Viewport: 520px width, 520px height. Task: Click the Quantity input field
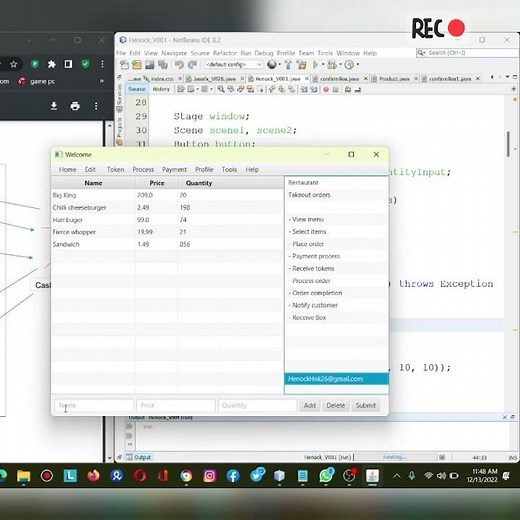pos(257,405)
